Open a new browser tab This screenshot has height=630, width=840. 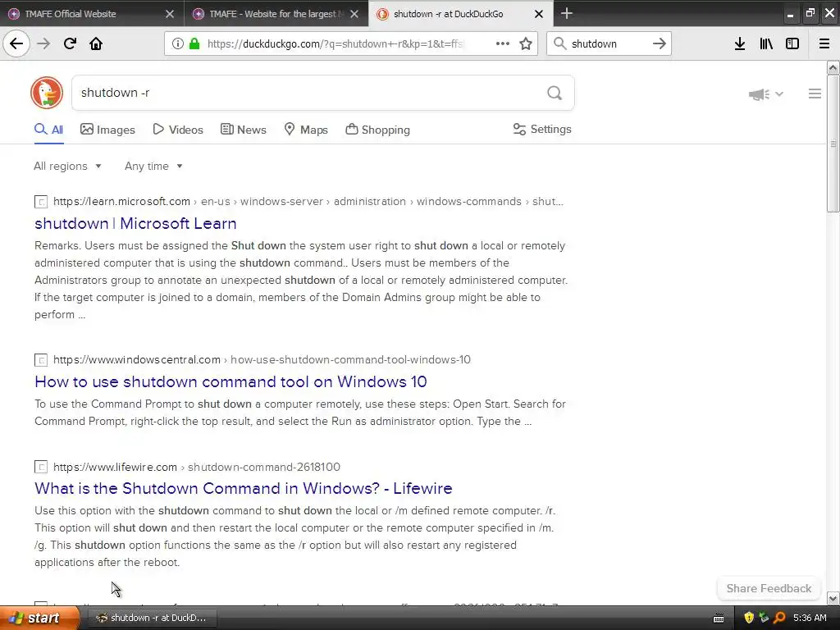[566, 13]
